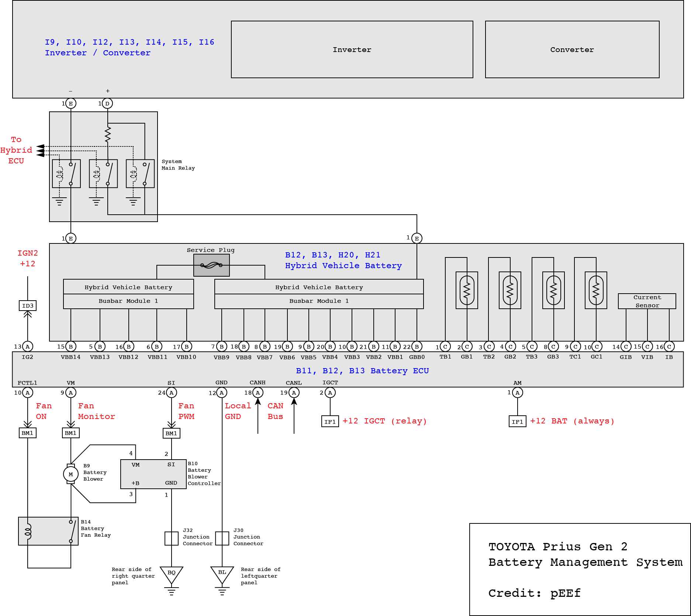Click pin 24 A circle under SI

172,393
